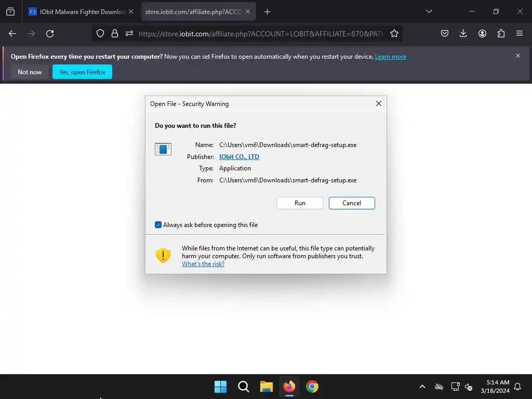The width and height of the screenshot is (532, 399).
Task: Cancel the file open dialog
Action: [352, 203]
